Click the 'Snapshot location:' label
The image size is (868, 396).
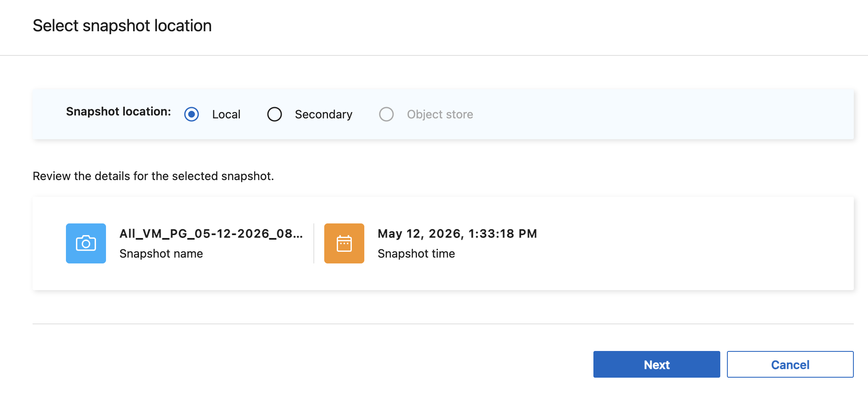[119, 112]
